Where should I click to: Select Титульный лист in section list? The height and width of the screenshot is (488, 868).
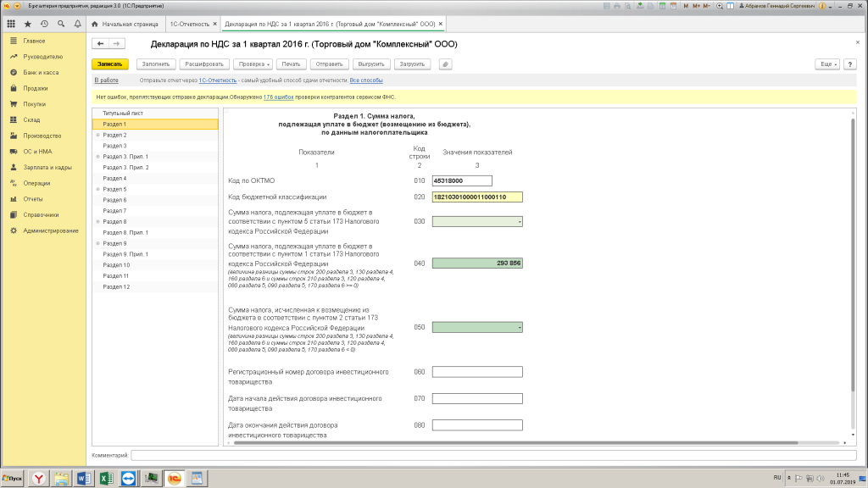pyautogui.click(x=155, y=113)
